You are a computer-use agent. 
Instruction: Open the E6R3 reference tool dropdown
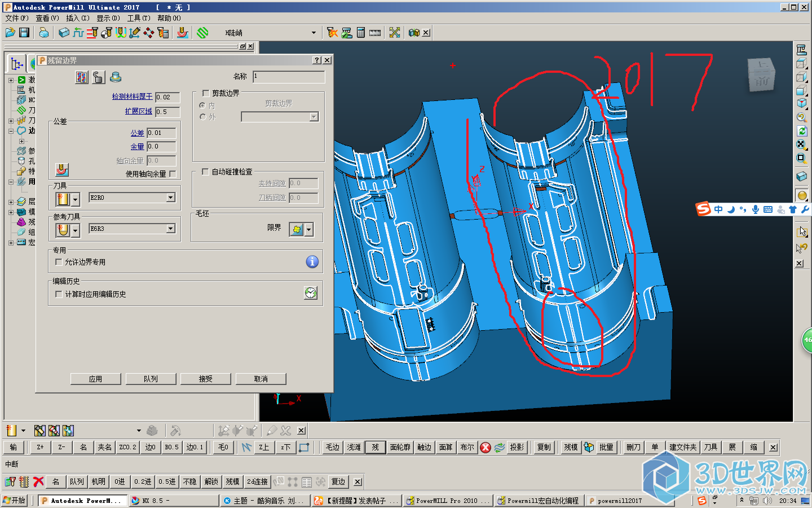(x=171, y=229)
